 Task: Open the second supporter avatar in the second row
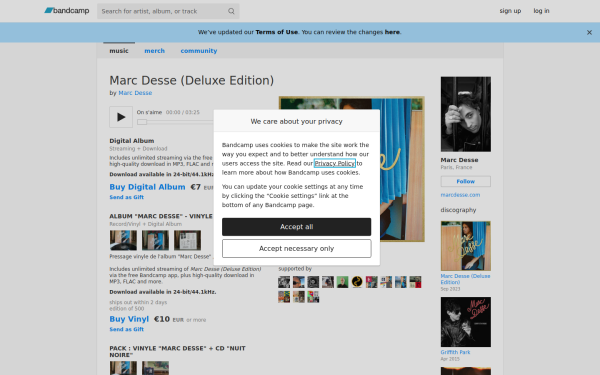click(x=298, y=297)
